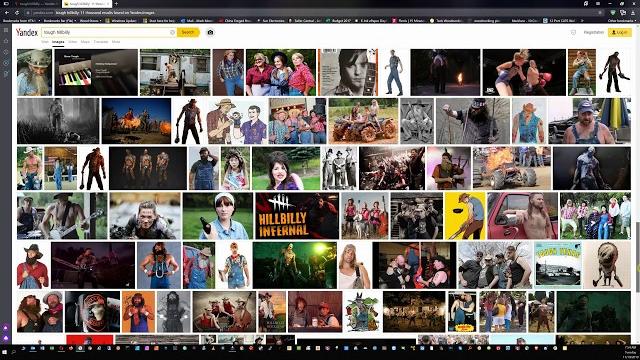This screenshot has width=640, height=360.
Task: Click the Yandex logo
Action: coord(27,32)
